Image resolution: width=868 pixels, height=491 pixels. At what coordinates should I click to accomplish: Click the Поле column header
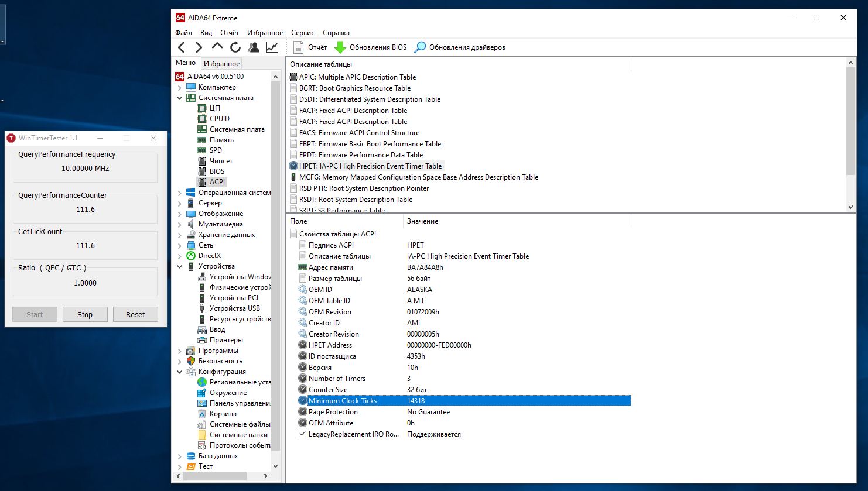tap(344, 221)
